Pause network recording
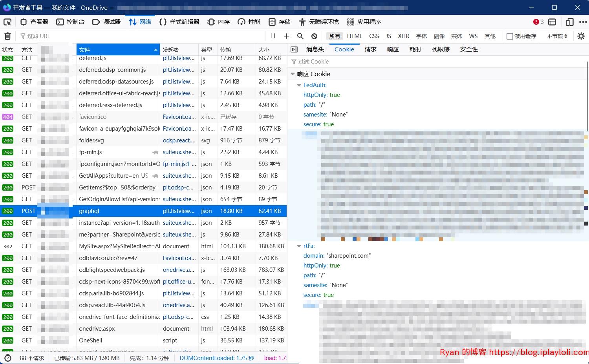Viewport: 589px width, 364px height. click(x=273, y=36)
